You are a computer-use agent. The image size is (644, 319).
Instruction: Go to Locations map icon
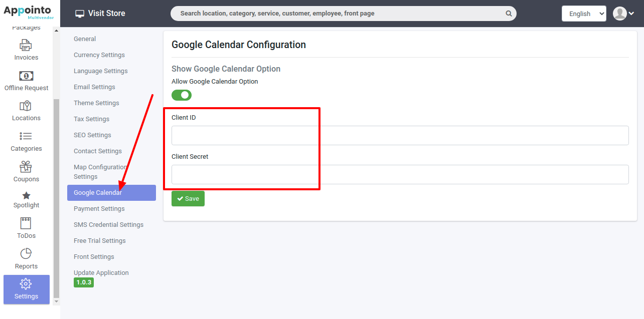point(26,106)
